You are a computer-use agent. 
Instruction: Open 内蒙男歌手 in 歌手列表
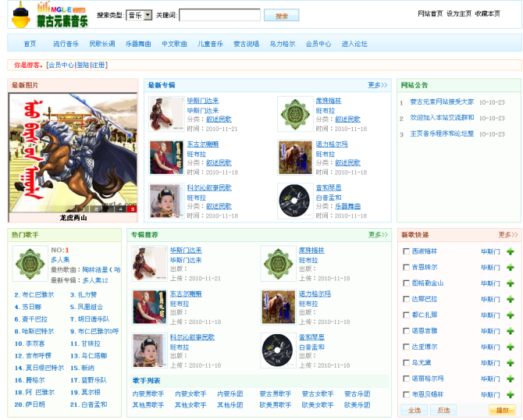point(148,393)
